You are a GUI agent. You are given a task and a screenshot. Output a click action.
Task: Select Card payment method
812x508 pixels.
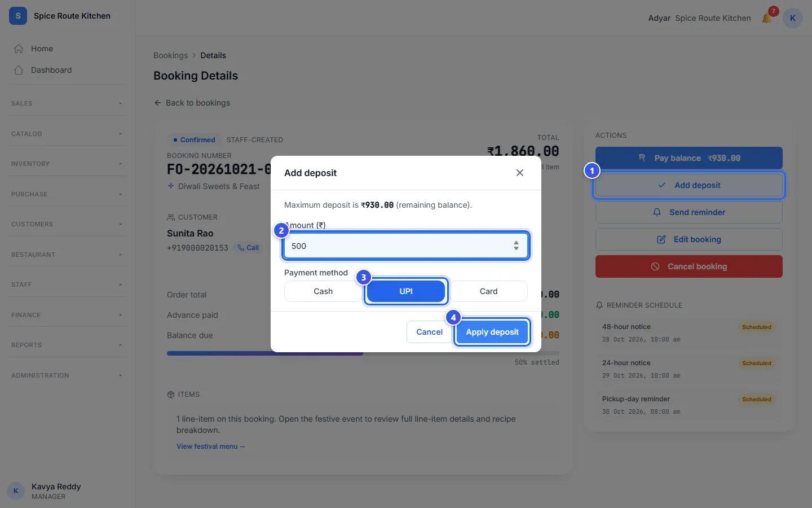[489, 291]
